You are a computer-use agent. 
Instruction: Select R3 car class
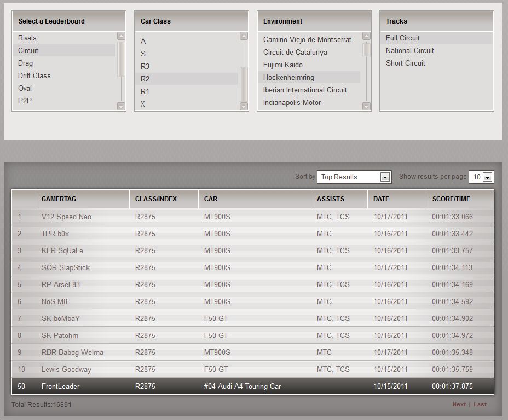click(145, 66)
